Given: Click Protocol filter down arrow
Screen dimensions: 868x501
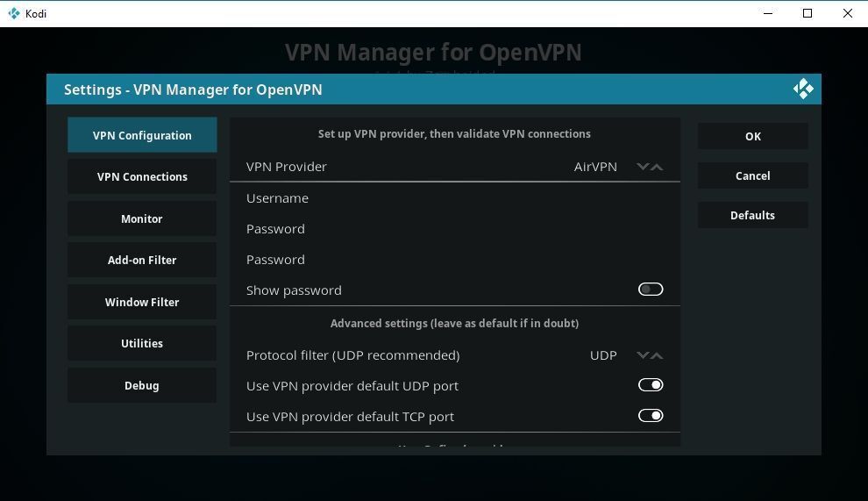Looking at the screenshot, I should pyautogui.click(x=643, y=355).
